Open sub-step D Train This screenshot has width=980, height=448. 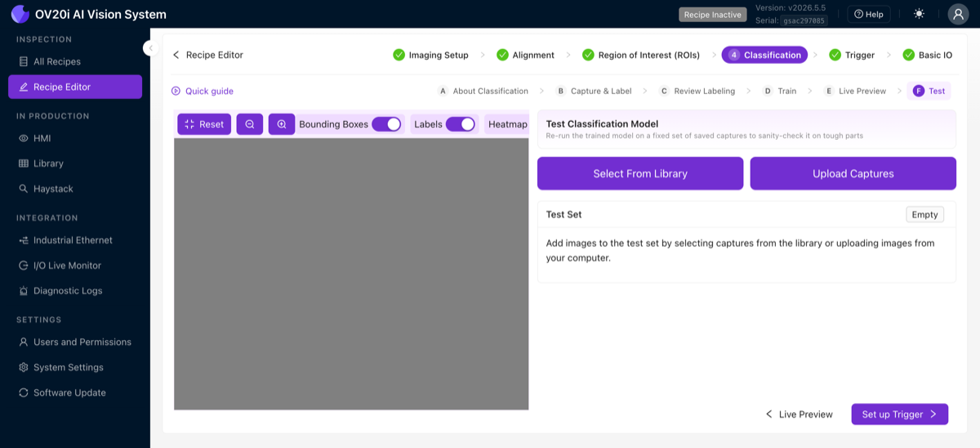coord(779,91)
